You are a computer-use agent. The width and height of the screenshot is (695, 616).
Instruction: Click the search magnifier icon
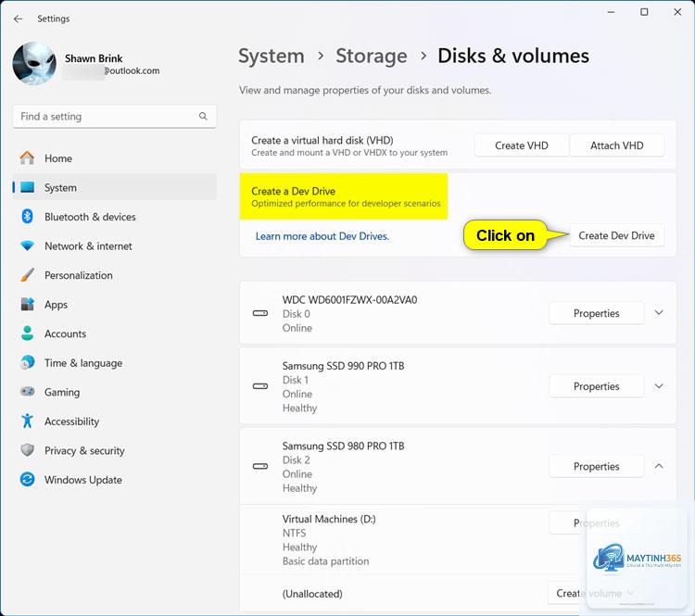[203, 116]
